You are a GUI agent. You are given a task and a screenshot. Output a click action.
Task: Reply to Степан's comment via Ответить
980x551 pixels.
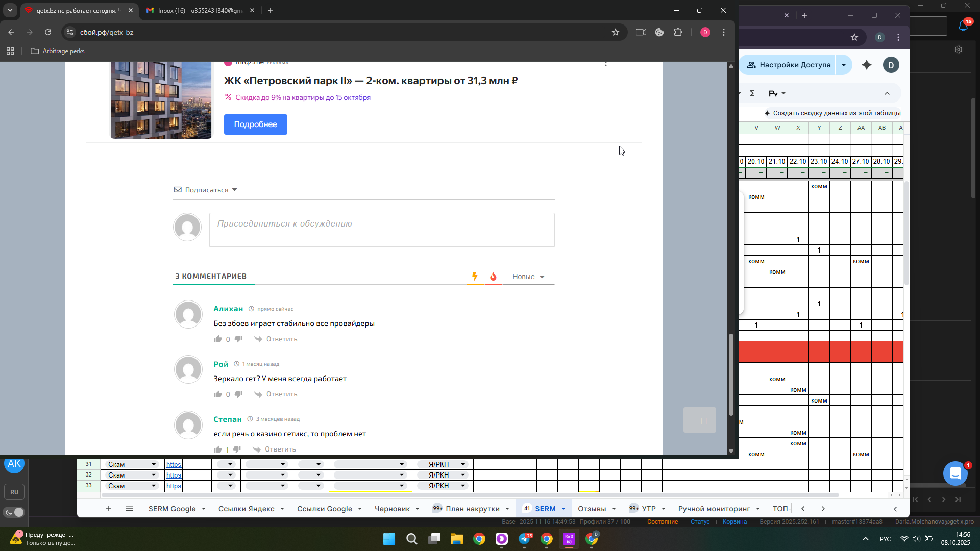coord(280,449)
